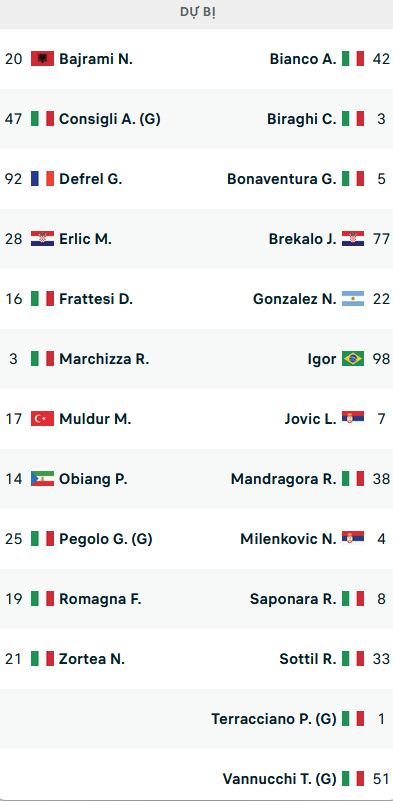The image size is (393, 801).
Task: Open player Consigli A. (G)
Action: [110, 119]
